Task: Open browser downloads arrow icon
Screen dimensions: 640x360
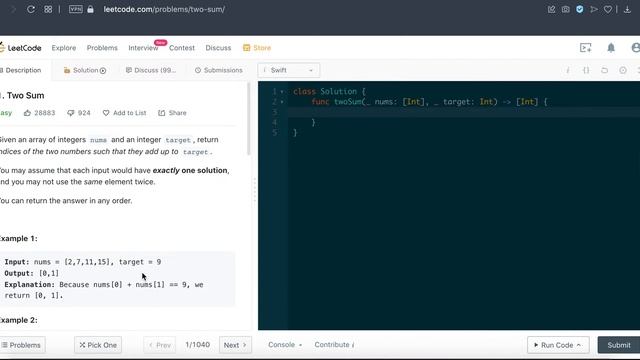Action: (x=627, y=9)
